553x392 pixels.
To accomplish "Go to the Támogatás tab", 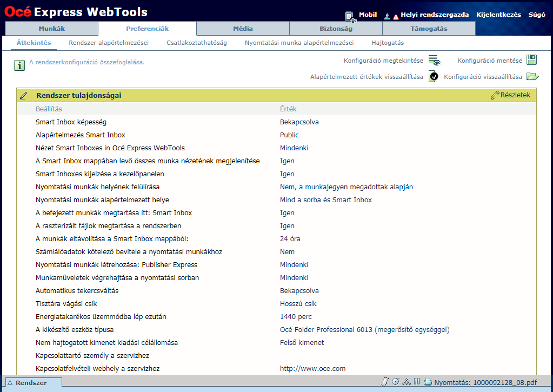I will (x=429, y=29).
